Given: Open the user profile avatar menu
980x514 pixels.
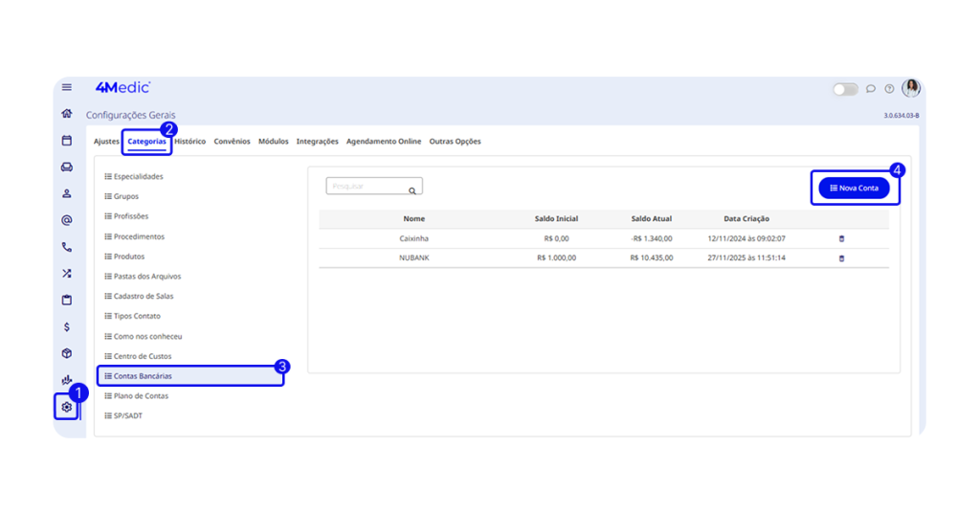Looking at the screenshot, I should click(x=911, y=88).
